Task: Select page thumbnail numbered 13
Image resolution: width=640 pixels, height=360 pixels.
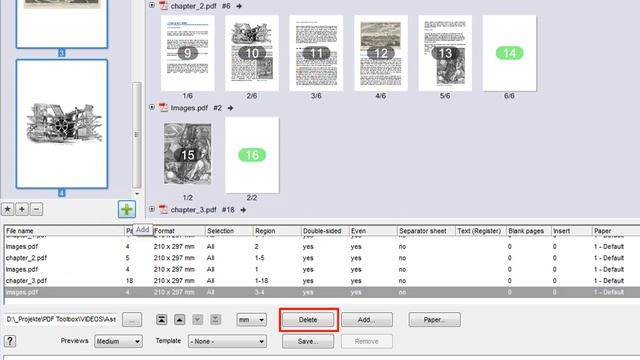Action: (x=445, y=53)
